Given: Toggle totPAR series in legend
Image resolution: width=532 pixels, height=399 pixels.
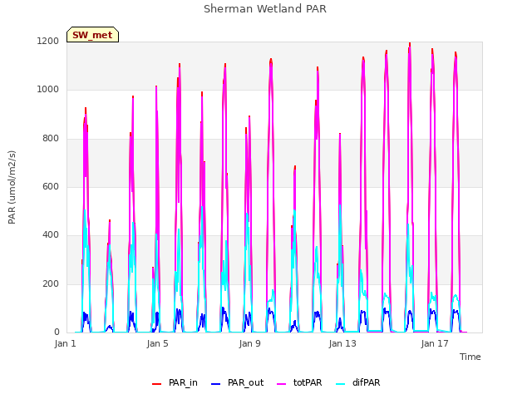Looking at the screenshot, I should coord(299,382).
